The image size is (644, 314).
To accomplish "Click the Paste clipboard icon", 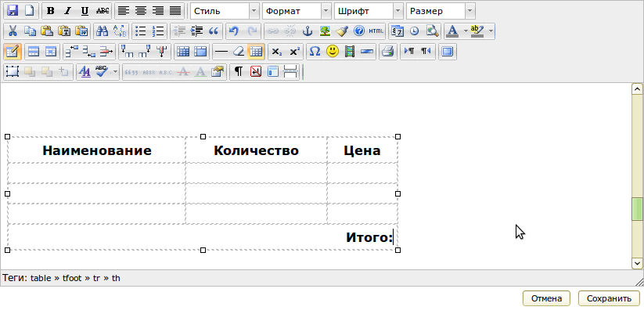I will point(47,31).
